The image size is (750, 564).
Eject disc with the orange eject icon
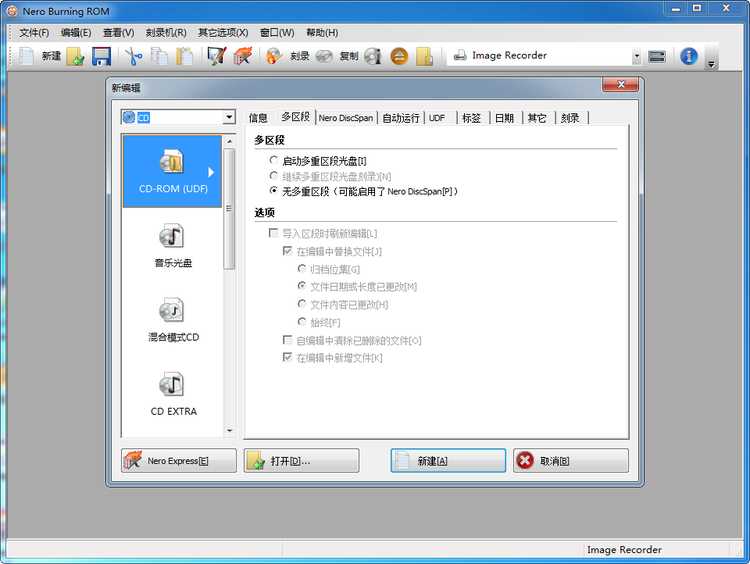pyautogui.click(x=399, y=56)
